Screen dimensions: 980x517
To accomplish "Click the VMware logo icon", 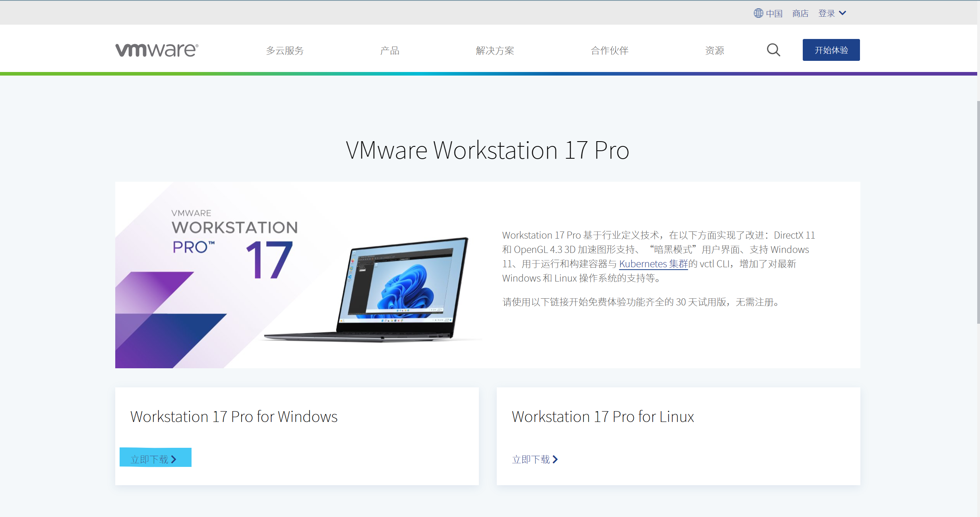I will point(157,50).
